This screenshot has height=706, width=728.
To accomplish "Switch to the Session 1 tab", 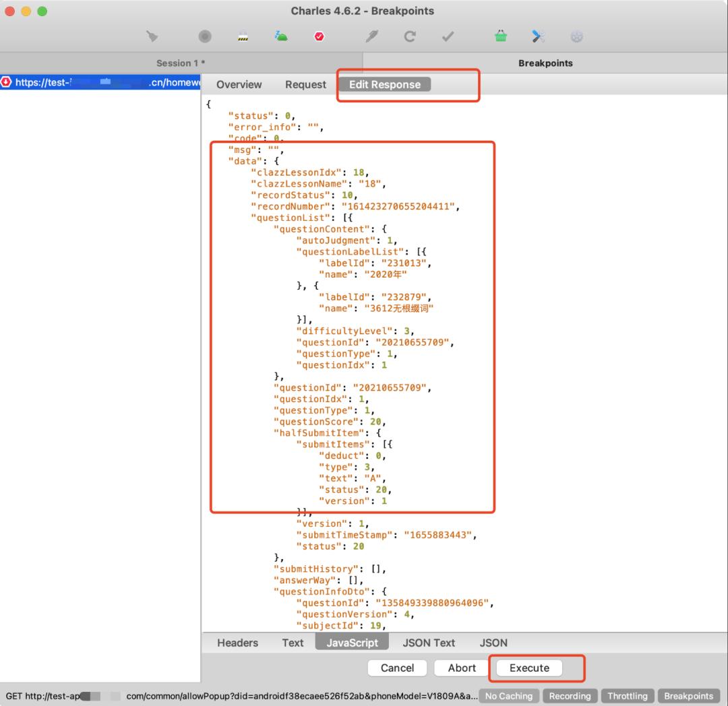I will tap(181, 63).
